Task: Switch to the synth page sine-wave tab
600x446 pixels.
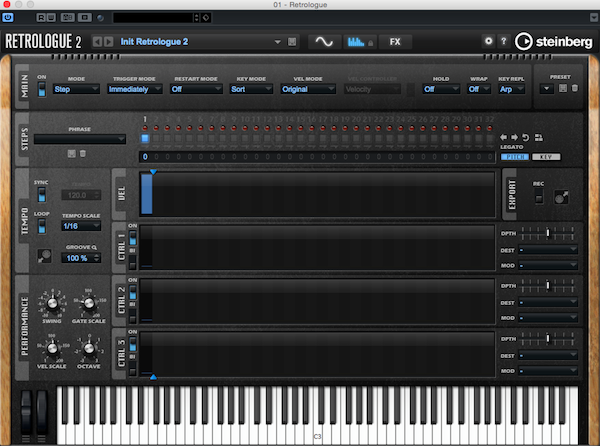Action: (x=324, y=41)
